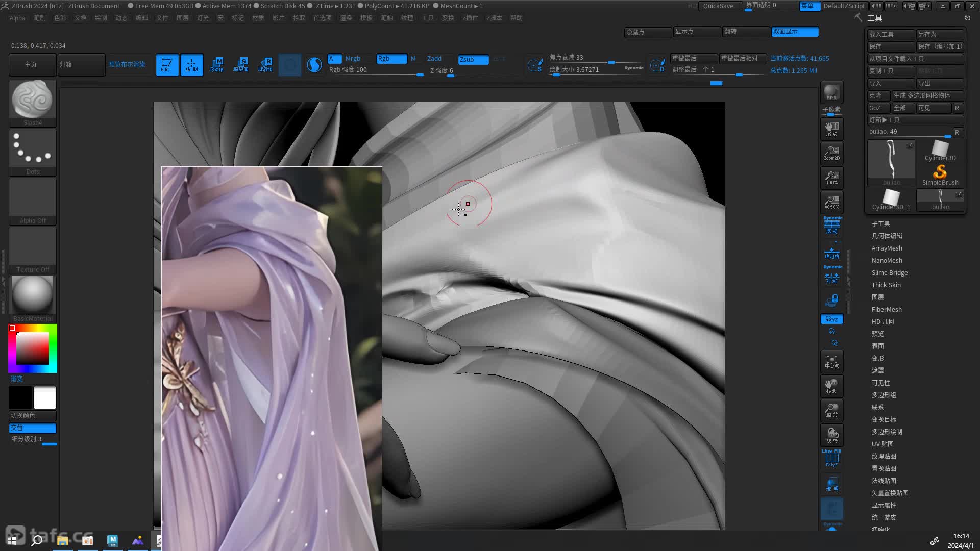Click the GoZ button
Image resolution: width=980 pixels, height=551 pixels.
878,108
